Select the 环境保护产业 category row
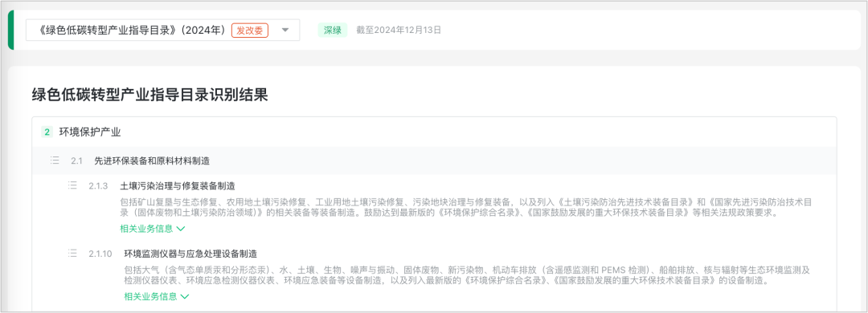The height and width of the screenshot is (313, 868). 434,132
